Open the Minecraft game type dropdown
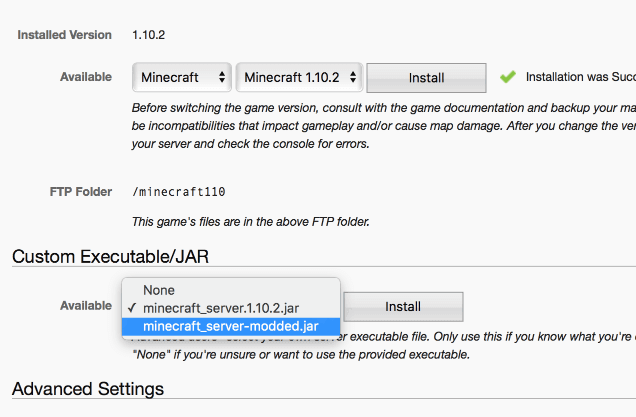 coord(182,77)
